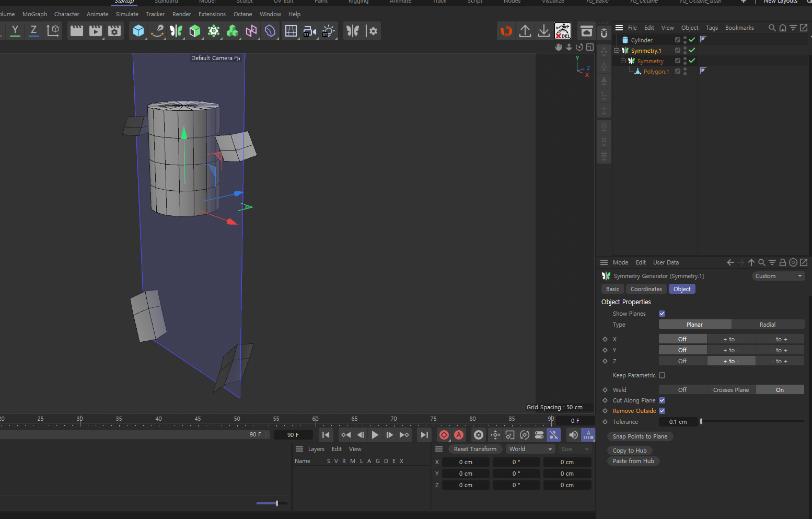Uncheck Cut Along Plane checkbox
The width and height of the screenshot is (812, 519).
click(662, 400)
